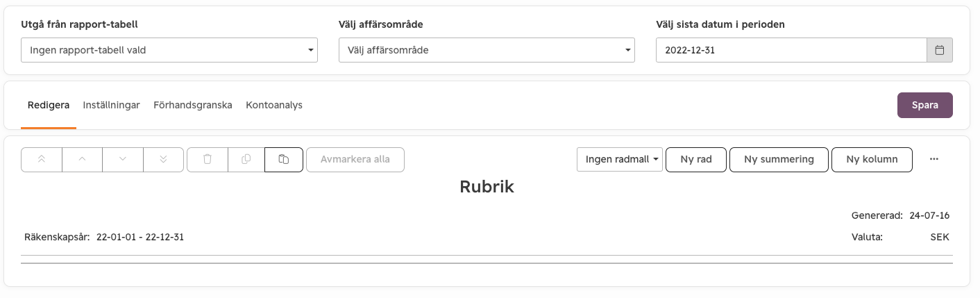Open calendar picker beside date field

pyautogui.click(x=940, y=50)
